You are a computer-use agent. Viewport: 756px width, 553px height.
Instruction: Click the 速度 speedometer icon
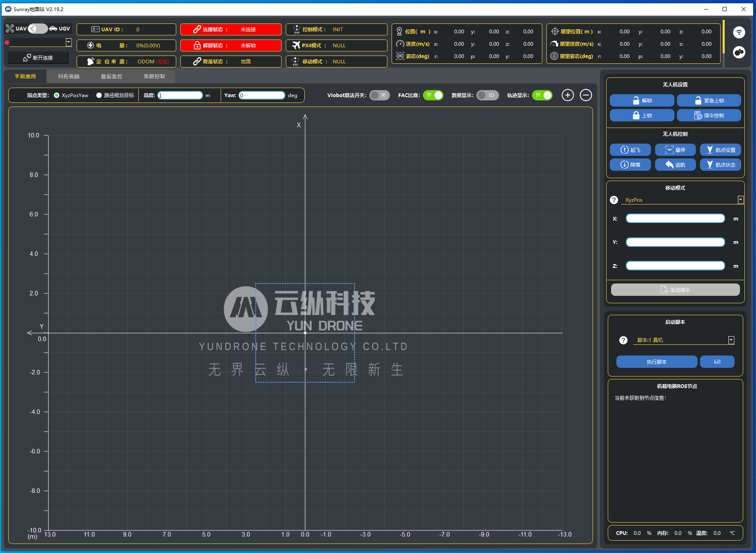tap(400, 44)
